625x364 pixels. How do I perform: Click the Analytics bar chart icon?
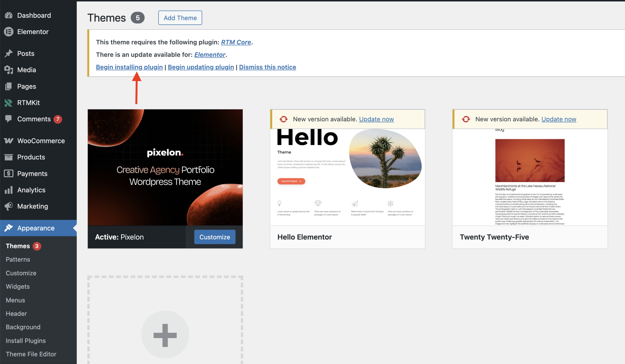click(9, 190)
